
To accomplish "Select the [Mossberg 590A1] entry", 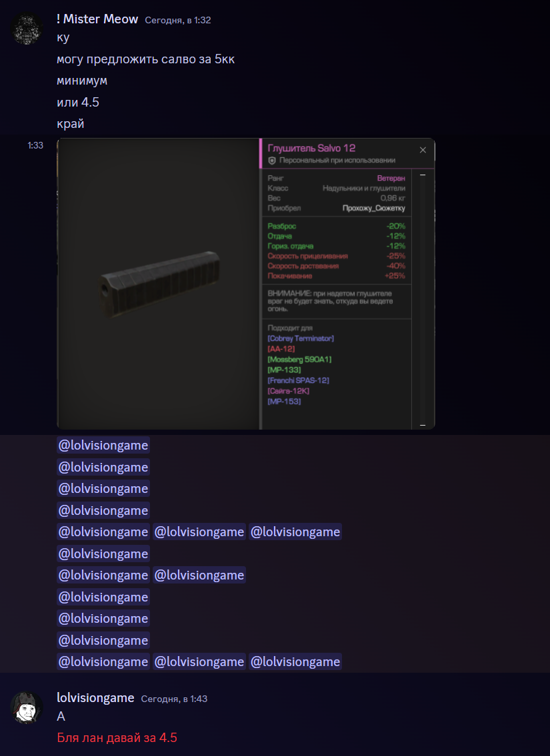I will [299, 359].
